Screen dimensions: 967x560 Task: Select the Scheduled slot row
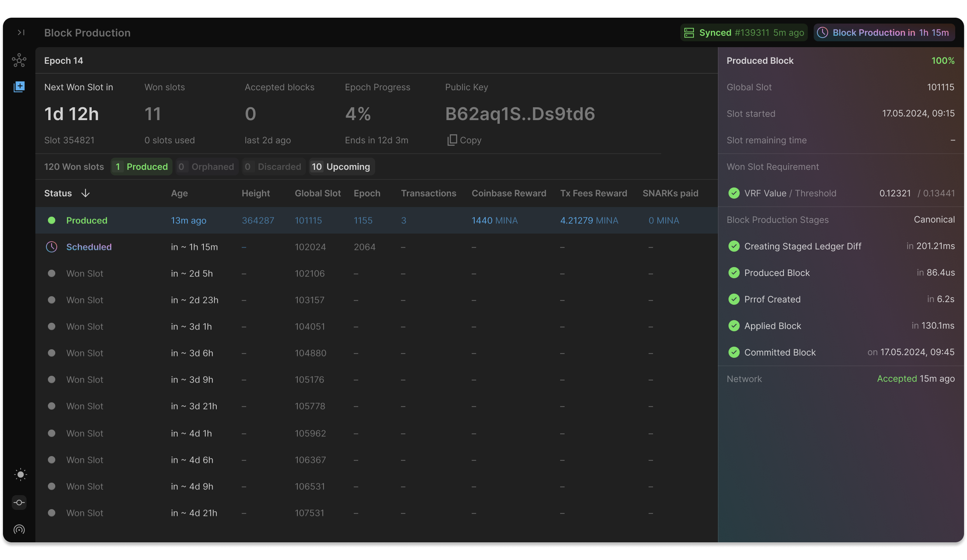(x=376, y=246)
